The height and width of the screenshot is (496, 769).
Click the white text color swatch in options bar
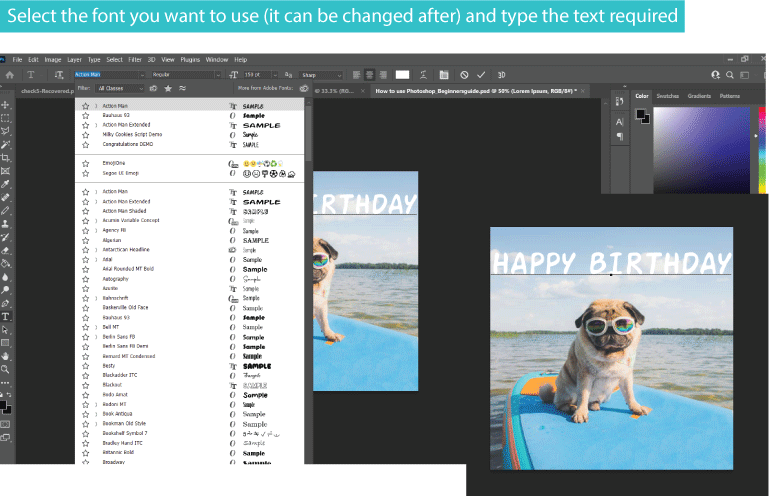click(x=402, y=74)
